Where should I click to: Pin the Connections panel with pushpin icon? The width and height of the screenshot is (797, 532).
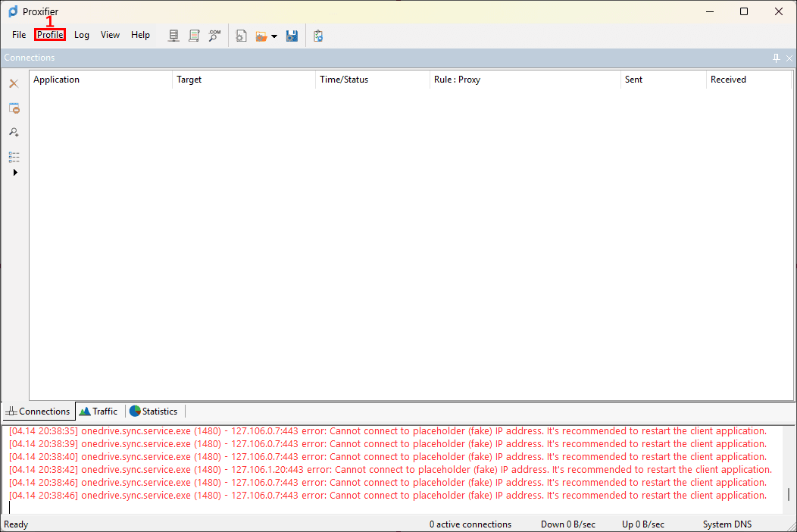(776, 58)
